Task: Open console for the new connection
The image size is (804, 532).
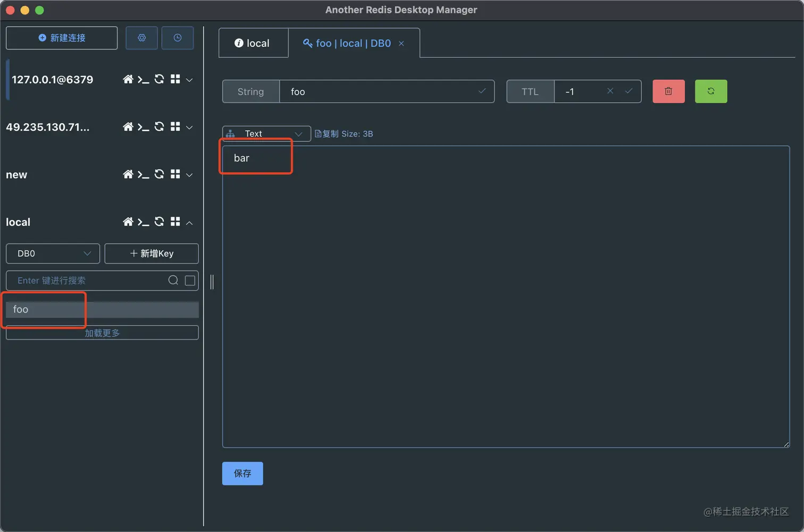Action: (143, 175)
